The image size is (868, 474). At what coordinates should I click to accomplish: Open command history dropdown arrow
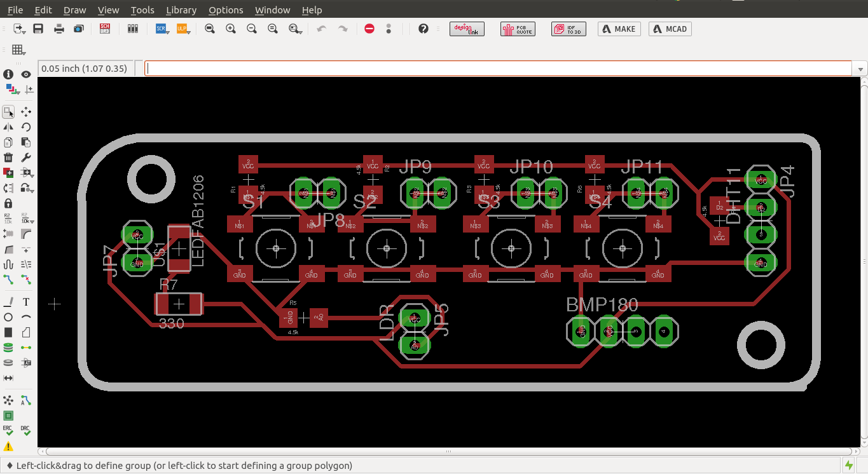click(x=860, y=69)
